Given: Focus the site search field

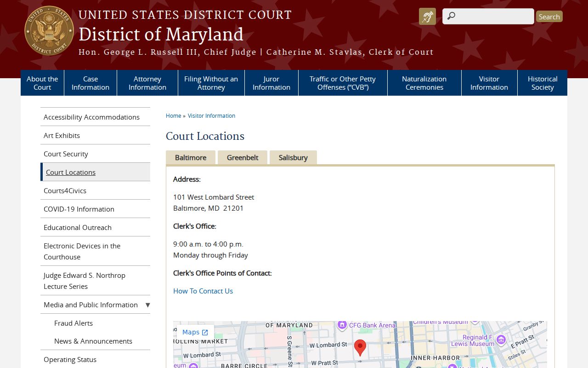Looking at the screenshot, I should click(x=488, y=17).
